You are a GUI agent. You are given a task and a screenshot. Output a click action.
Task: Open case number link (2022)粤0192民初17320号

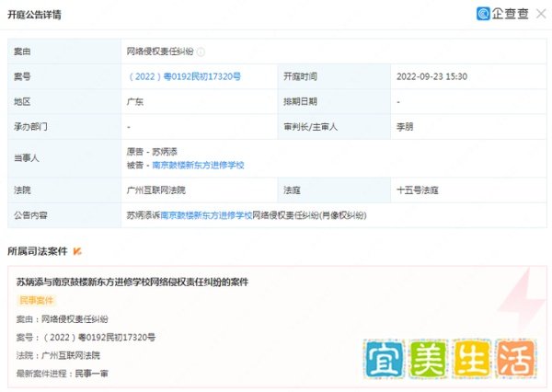[x=185, y=76]
